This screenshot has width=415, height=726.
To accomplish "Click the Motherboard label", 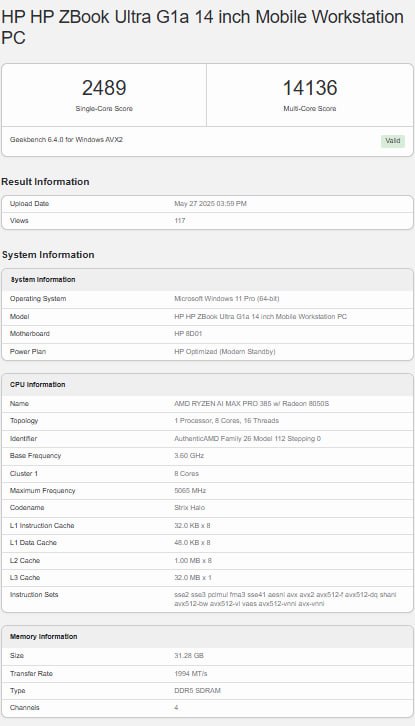I will point(30,334).
